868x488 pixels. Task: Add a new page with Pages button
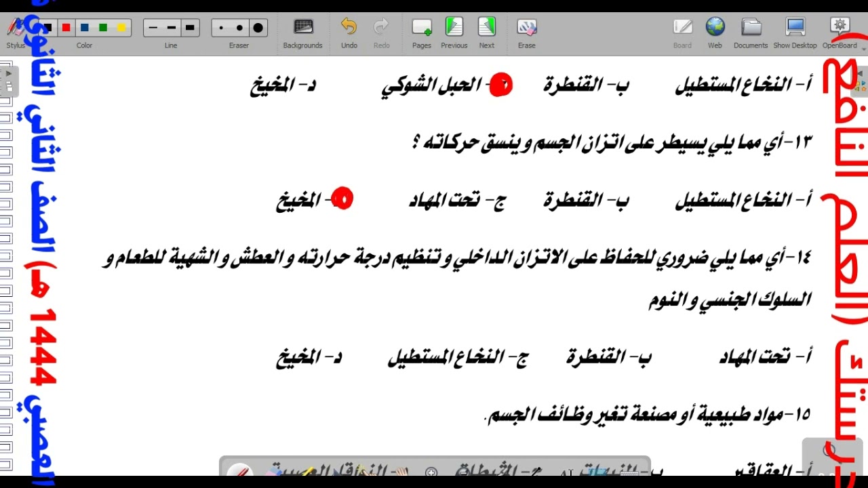(421, 33)
